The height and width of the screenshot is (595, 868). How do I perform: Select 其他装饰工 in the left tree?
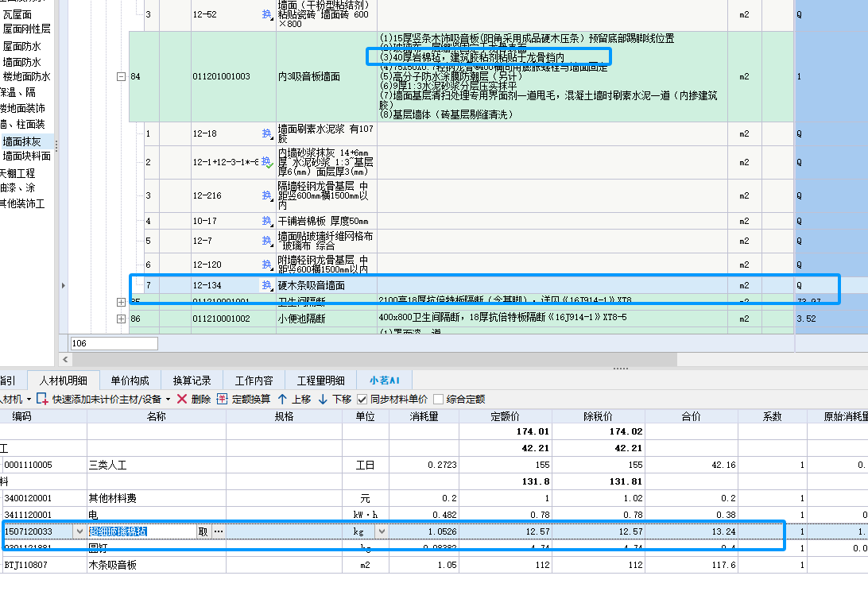click(22, 203)
